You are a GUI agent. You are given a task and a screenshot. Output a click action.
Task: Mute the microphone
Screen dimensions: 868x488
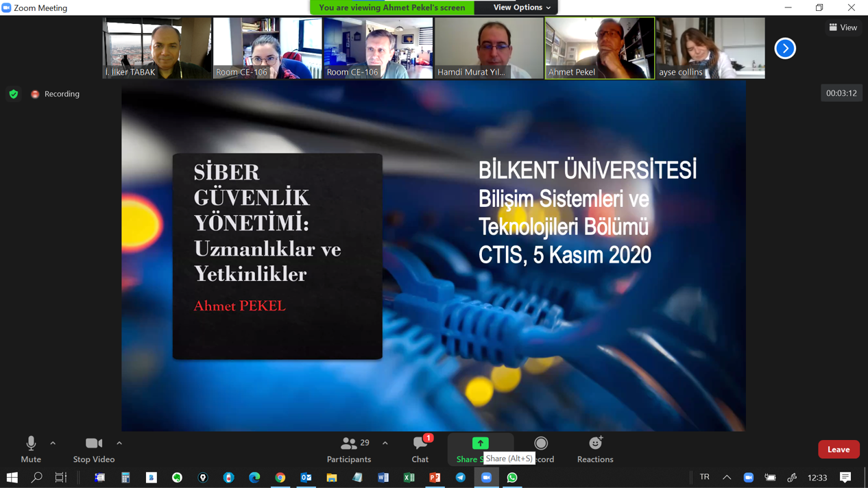pos(31,448)
